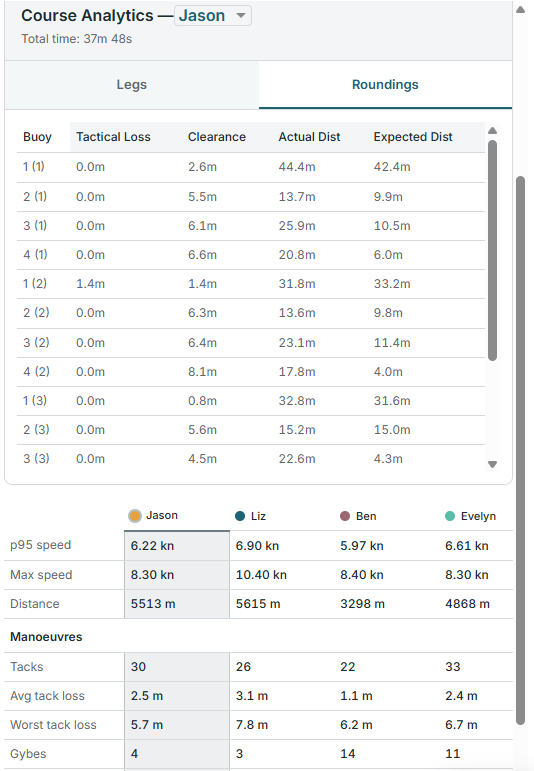Switch to the Legs tab
534x771 pixels.
point(132,85)
